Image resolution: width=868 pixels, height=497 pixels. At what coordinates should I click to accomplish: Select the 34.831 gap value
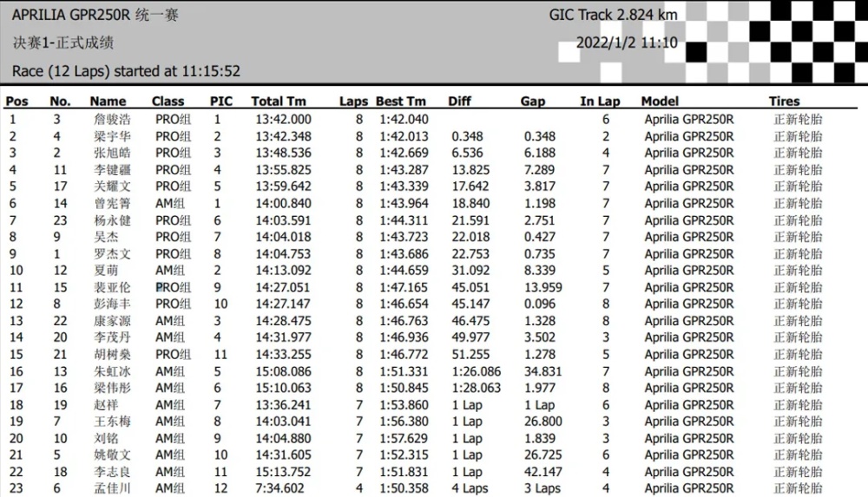(543, 371)
